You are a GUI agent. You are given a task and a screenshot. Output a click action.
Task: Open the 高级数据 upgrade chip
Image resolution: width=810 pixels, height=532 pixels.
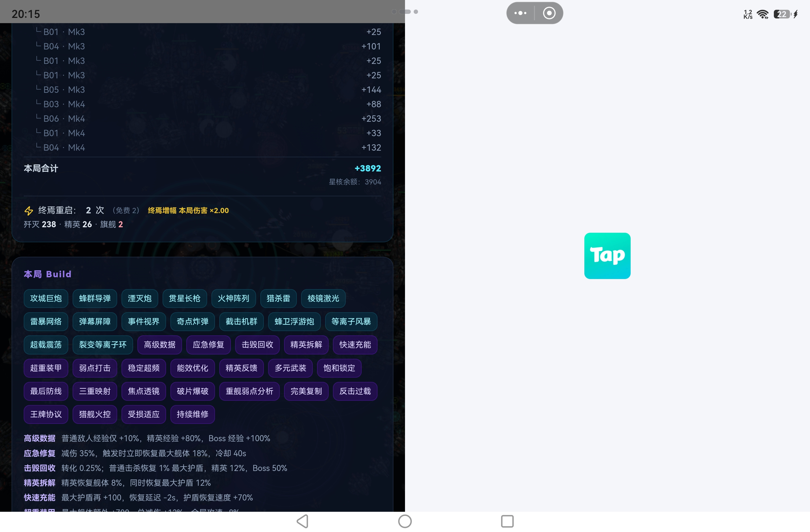pos(160,345)
